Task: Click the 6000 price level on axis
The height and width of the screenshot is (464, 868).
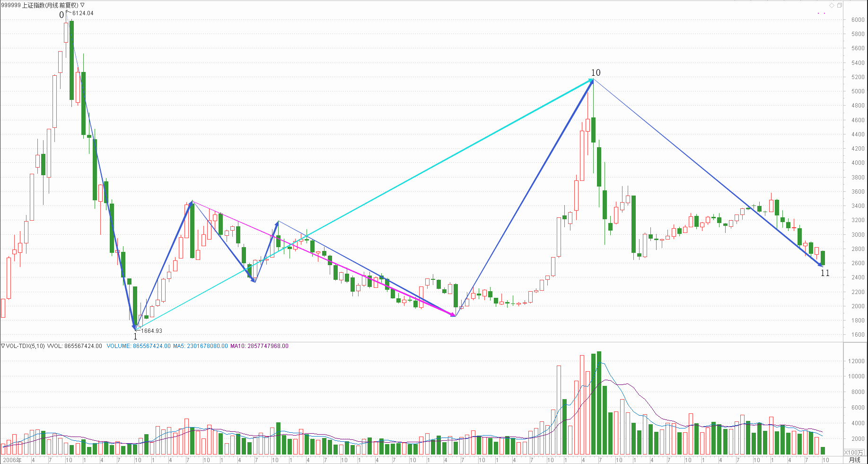Action: pos(858,20)
